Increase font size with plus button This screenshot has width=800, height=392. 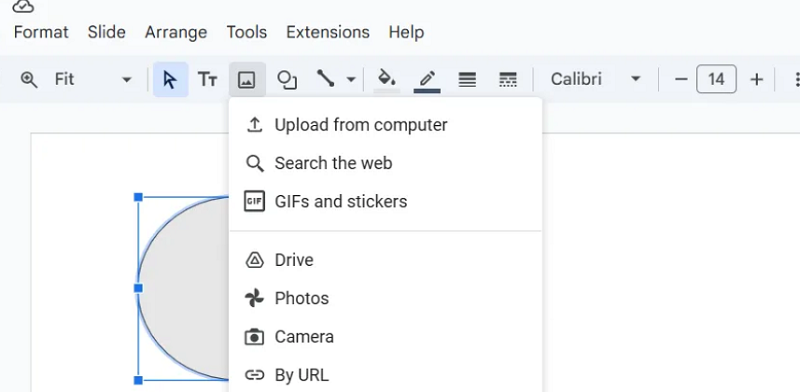(x=757, y=80)
